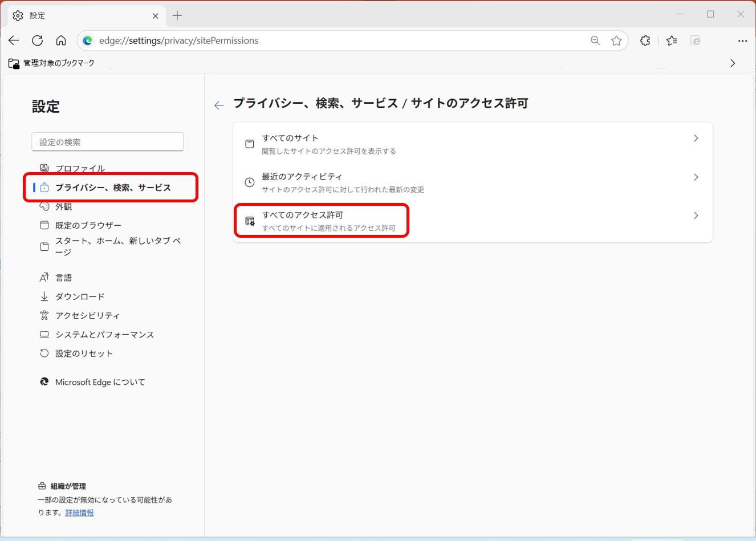Image resolution: width=756 pixels, height=541 pixels.
Task: Open the Extensions puzzle icon
Action: 645,40
